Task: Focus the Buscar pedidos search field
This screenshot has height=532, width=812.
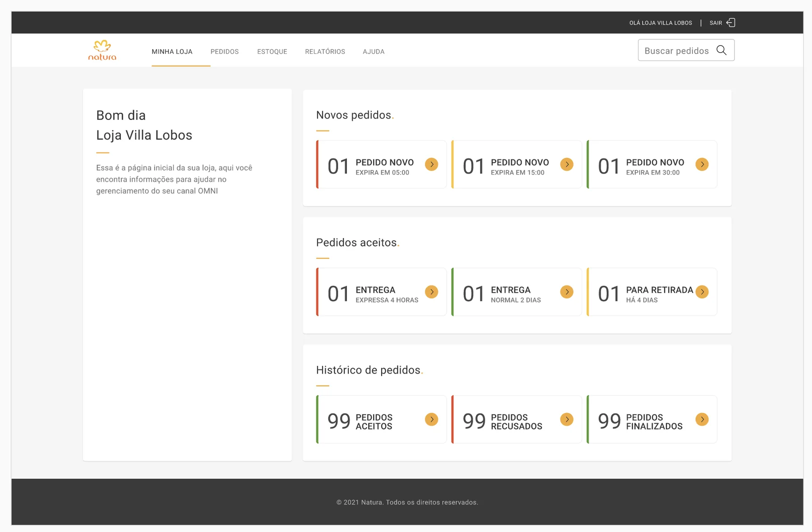Action: (x=686, y=50)
